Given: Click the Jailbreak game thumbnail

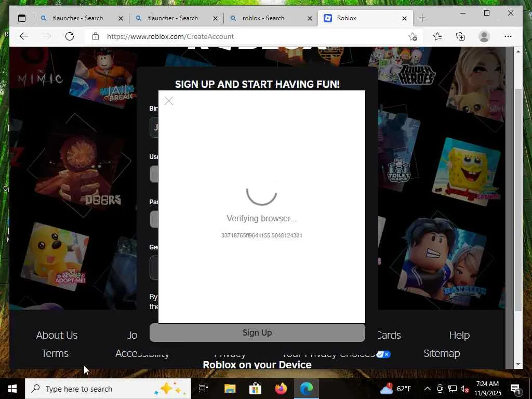Looking at the screenshot, I should (103, 77).
